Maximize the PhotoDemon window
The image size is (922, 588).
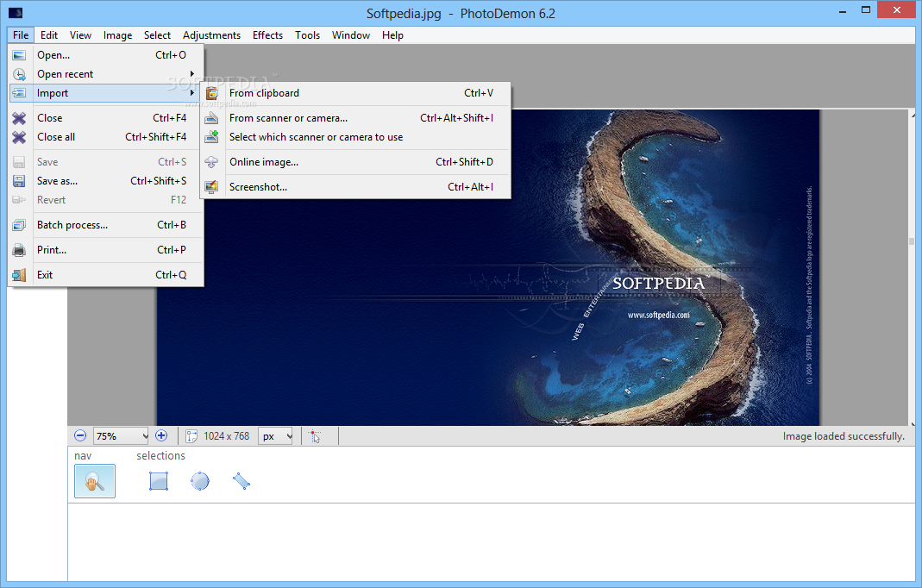tap(866, 10)
